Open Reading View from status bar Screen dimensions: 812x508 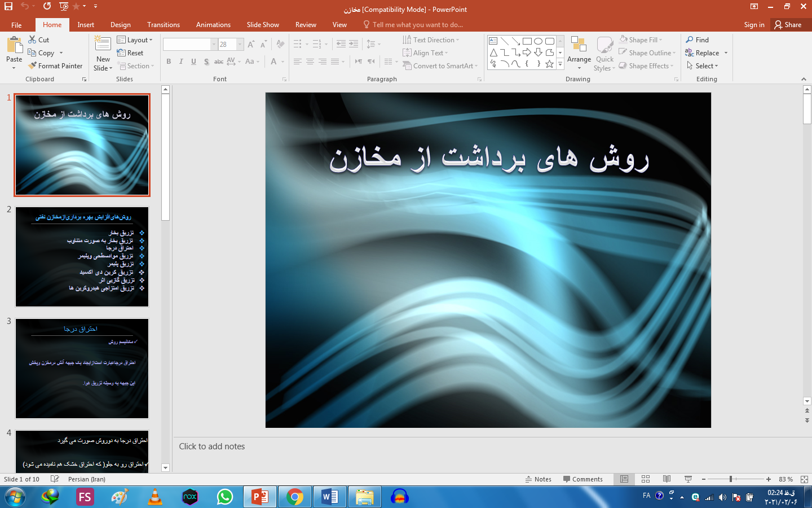click(x=667, y=479)
